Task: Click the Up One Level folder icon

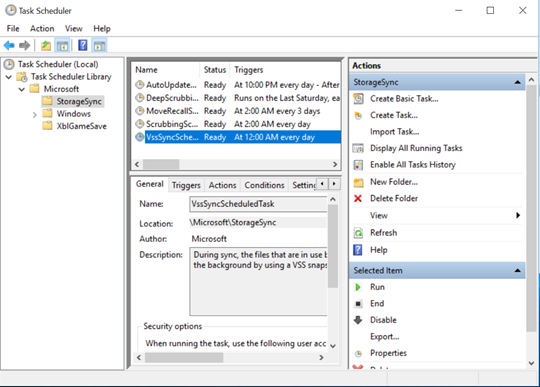Action: [x=46, y=45]
